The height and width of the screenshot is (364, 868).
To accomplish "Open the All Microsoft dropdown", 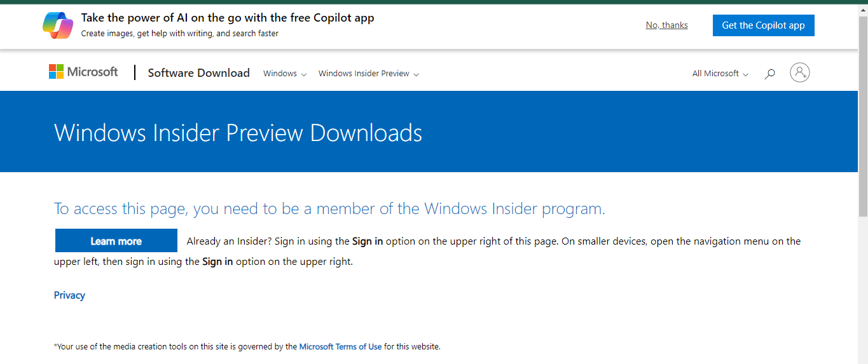I will (720, 74).
